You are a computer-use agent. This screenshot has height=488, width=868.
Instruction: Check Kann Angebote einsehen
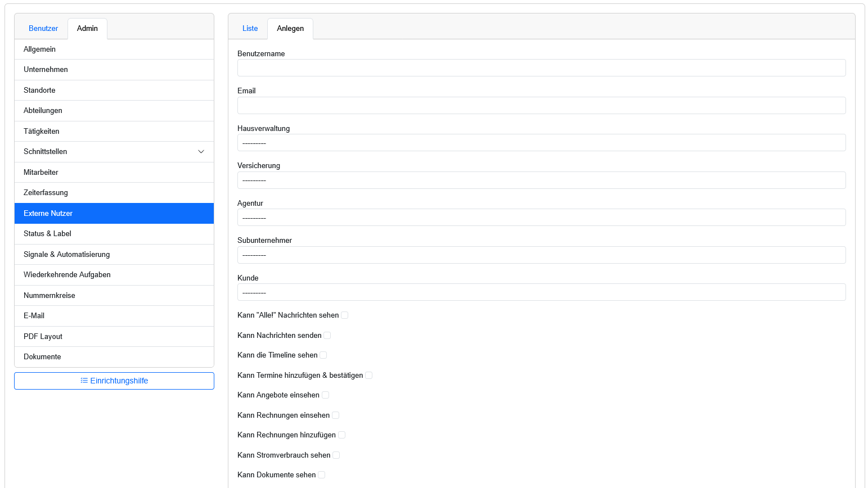coord(326,395)
